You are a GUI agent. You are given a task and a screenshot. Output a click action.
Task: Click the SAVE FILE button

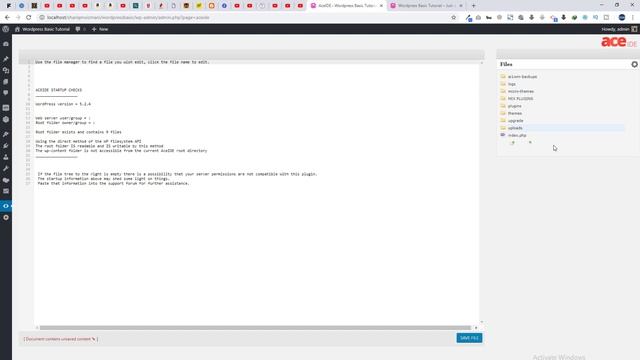pyautogui.click(x=469, y=338)
